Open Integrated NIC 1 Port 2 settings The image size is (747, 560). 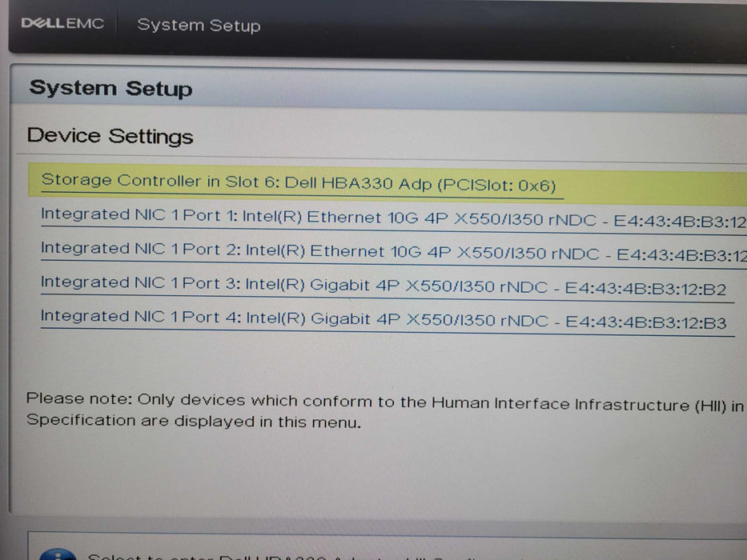(393, 251)
